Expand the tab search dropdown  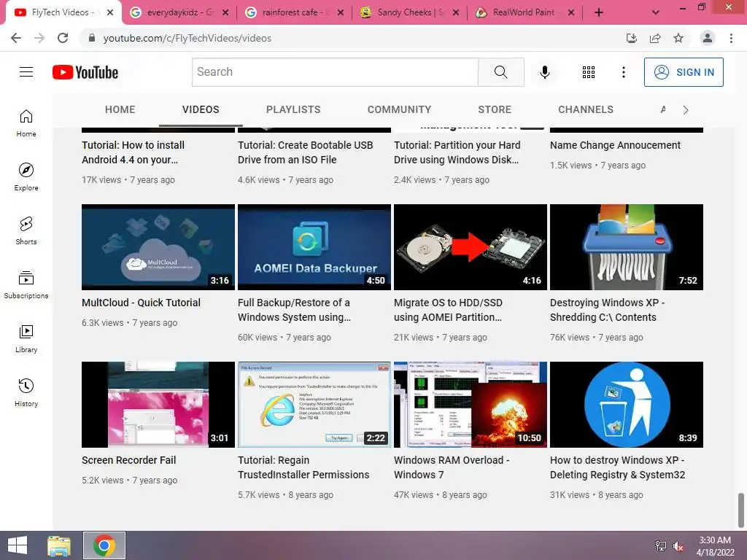(656, 12)
